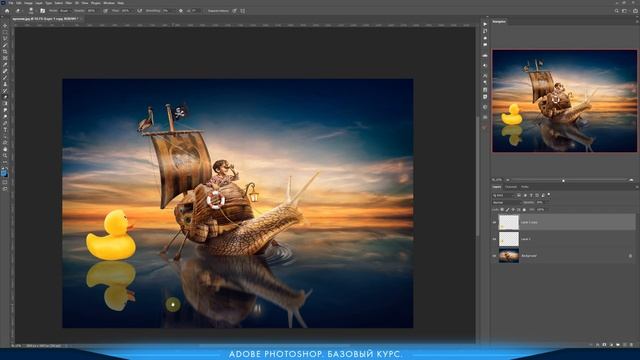This screenshot has height=360, width=640.
Task: Select the Move tool
Action: pyautogui.click(x=5, y=25)
